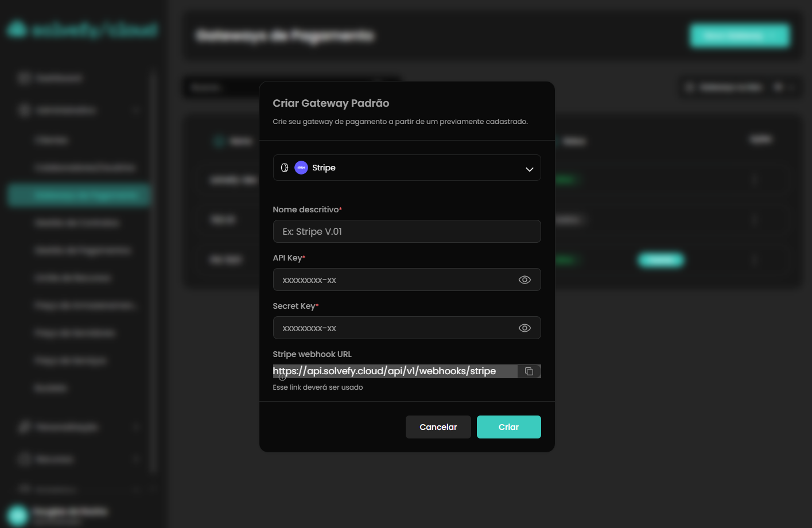Screen dimensions: 812x528
Task: Open the Stripe gateway dropdown
Action: tap(407, 168)
